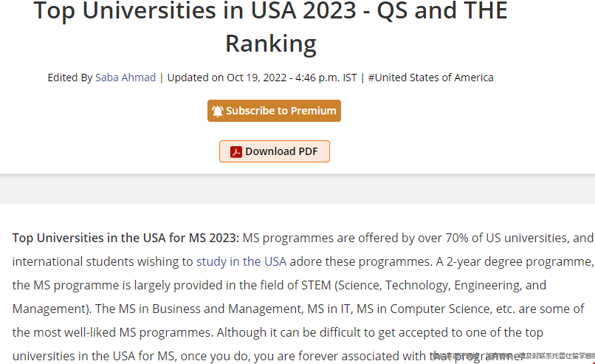This screenshot has height=364, width=595.
Task: Click the red PDF file icon
Action: (x=236, y=152)
